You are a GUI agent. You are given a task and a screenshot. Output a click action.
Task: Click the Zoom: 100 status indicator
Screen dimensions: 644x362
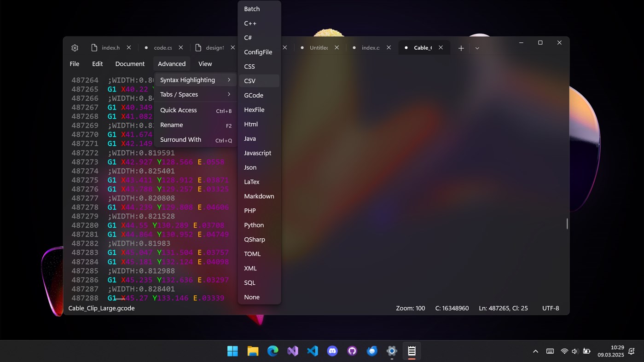pyautogui.click(x=411, y=308)
